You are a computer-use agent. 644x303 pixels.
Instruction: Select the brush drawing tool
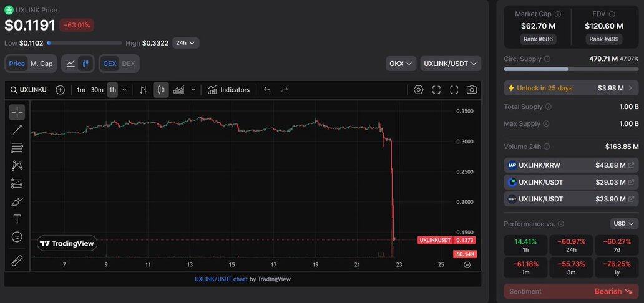(x=17, y=201)
